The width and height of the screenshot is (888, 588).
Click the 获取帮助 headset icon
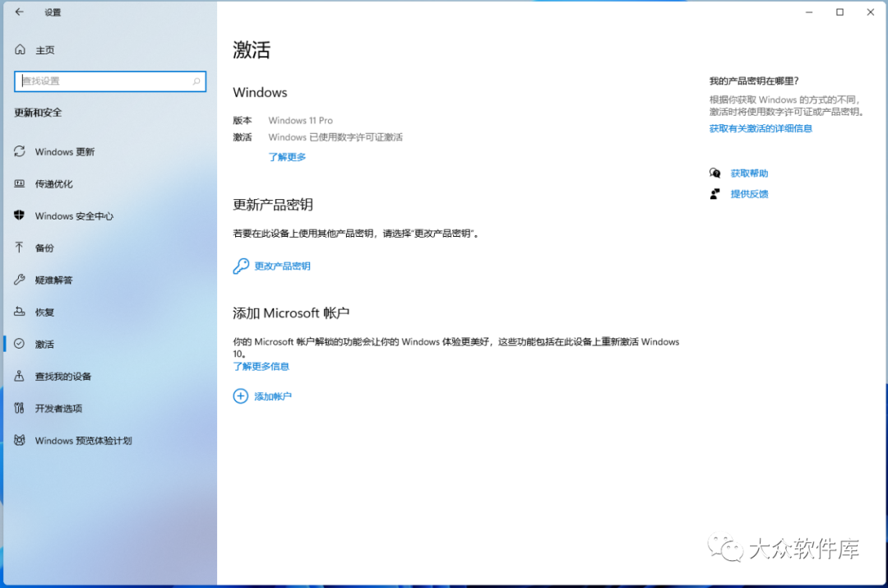[x=715, y=173]
